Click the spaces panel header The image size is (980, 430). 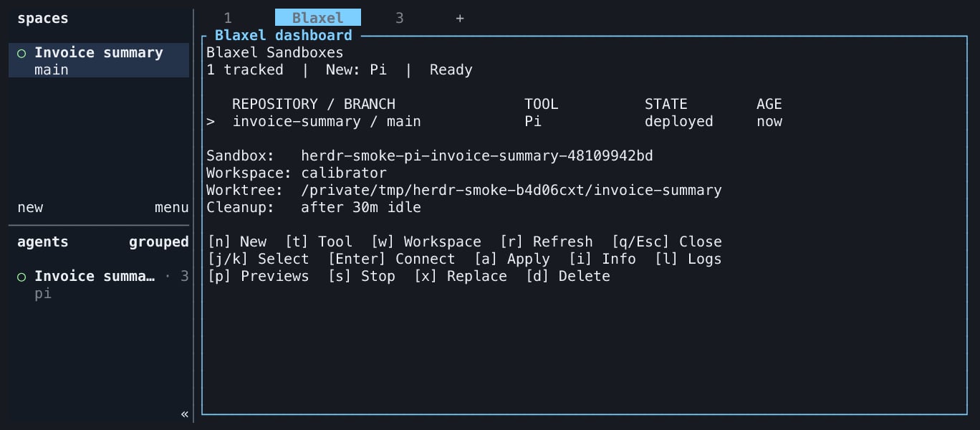(43, 19)
